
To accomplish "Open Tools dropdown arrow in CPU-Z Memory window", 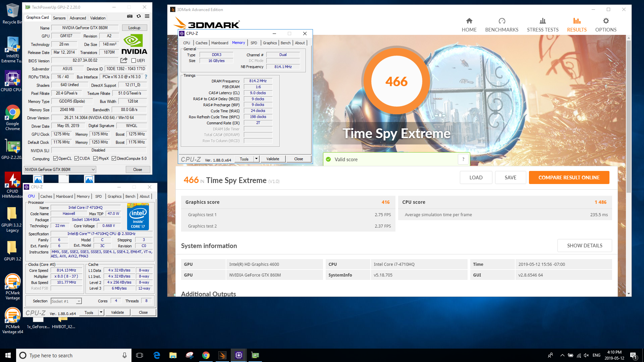I will [257, 159].
